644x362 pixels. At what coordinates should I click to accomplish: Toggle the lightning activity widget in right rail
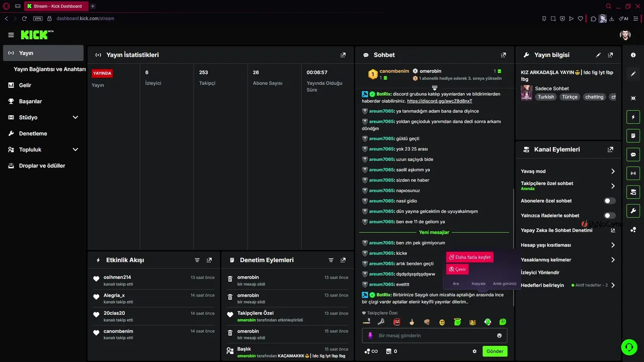pos(633,117)
